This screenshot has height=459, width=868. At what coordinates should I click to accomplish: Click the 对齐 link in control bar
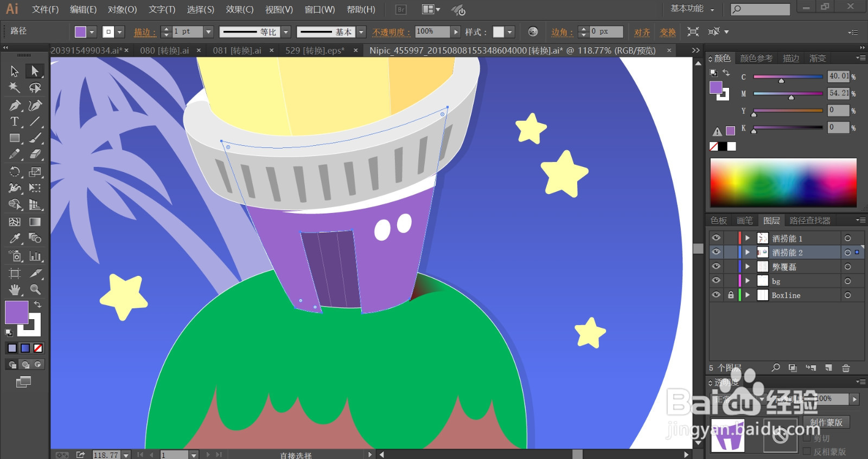(x=642, y=32)
